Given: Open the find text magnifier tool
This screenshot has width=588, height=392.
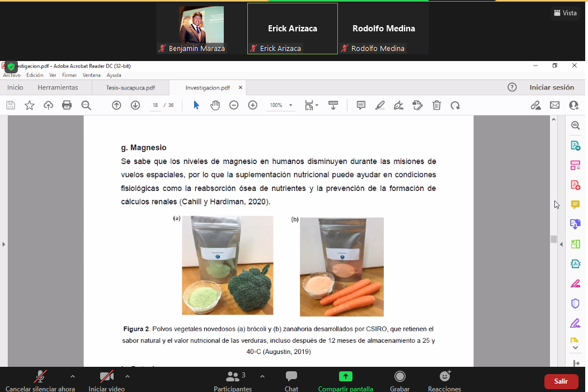Looking at the screenshot, I should point(86,105).
